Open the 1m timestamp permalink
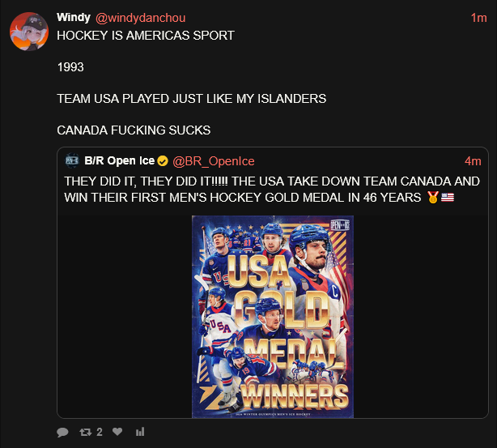Image resolution: width=497 pixels, height=448 pixels. (478, 18)
